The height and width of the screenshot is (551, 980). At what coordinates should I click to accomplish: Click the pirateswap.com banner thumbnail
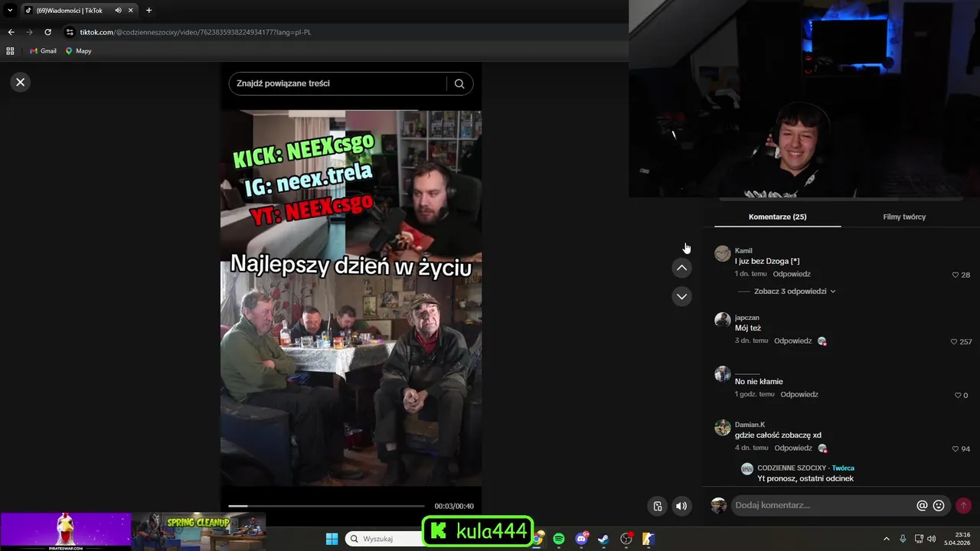click(66, 532)
